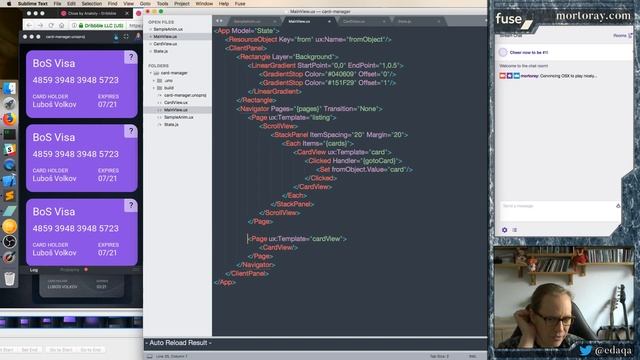640x360 pixels.
Task: Open Finder from the Dock
Action: [x=9, y=89]
